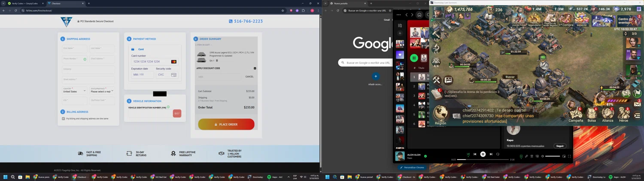
Task: Open a new tab in left Chrome window
Action: pyautogui.click(x=89, y=3)
